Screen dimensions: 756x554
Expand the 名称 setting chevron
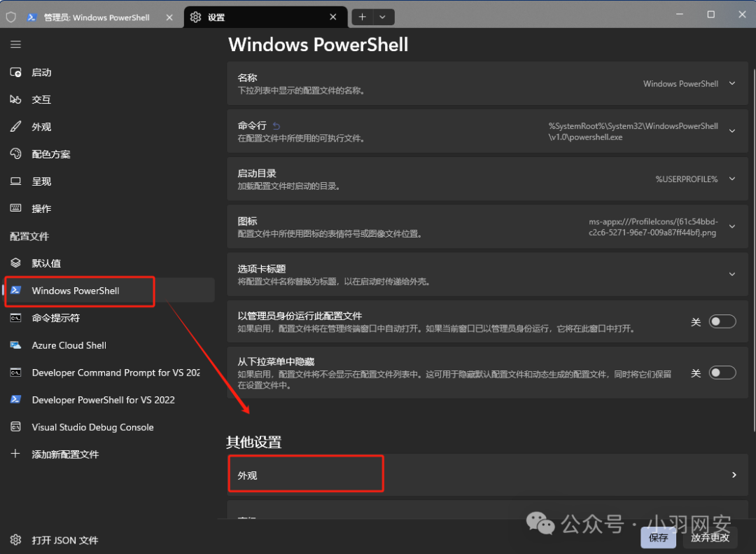pyautogui.click(x=732, y=83)
